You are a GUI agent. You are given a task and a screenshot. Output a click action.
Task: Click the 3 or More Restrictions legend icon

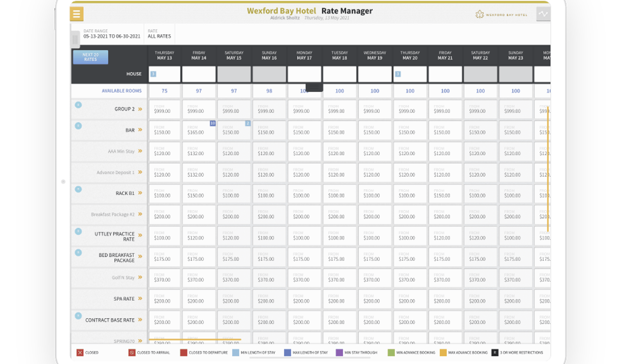pyautogui.click(x=495, y=352)
